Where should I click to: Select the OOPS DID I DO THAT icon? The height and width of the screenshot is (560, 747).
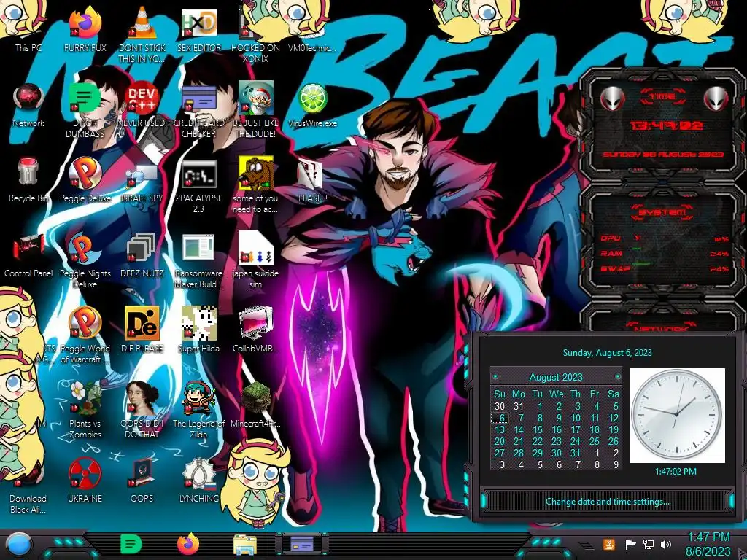(x=142, y=398)
